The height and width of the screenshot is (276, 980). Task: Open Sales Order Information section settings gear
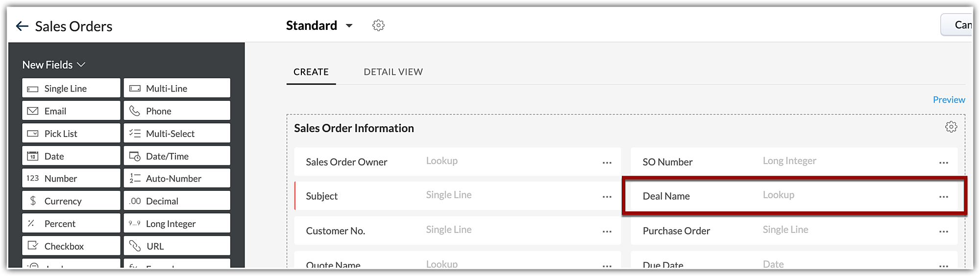pyautogui.click(x=951, y=127)
